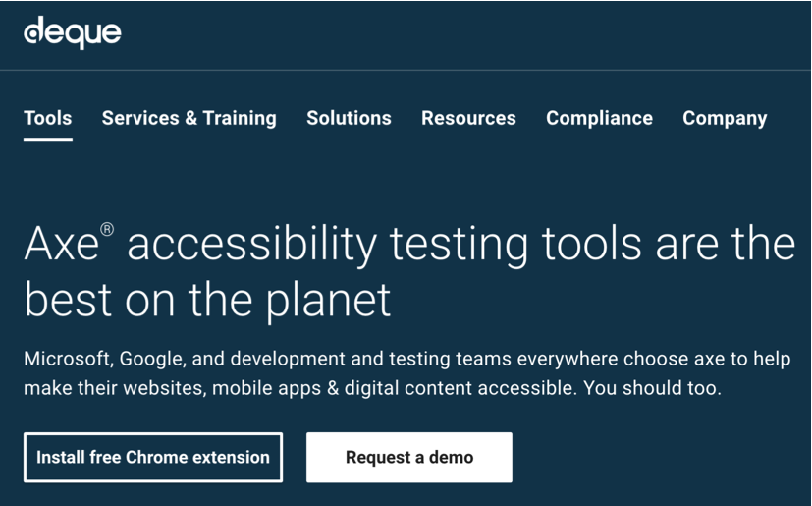The width and height of the screenshot is (812, 506).
Task: Open the Services & Training menu
Action: coord(189,118)
